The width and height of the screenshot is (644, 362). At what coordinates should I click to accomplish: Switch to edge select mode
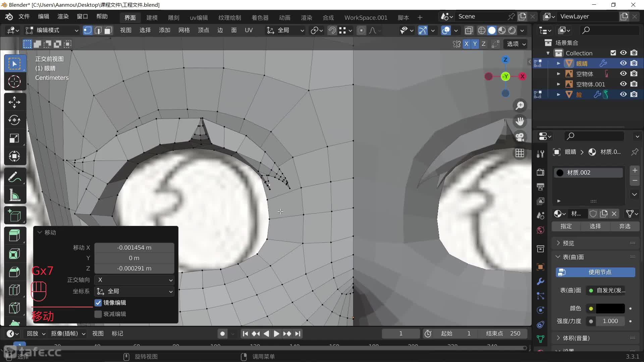point(98,31)
